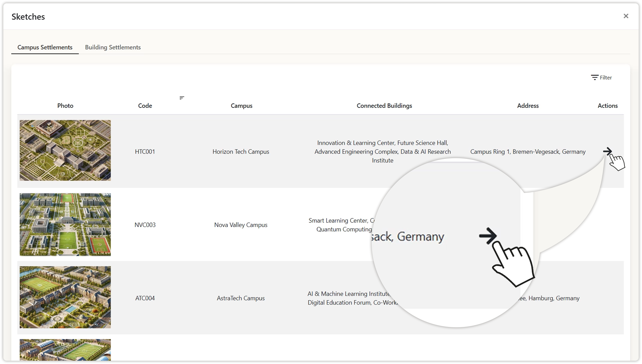The width and height of the screenshot is (642, 364).
Task: Click the sort icon above the Code column
Action: 182,98
